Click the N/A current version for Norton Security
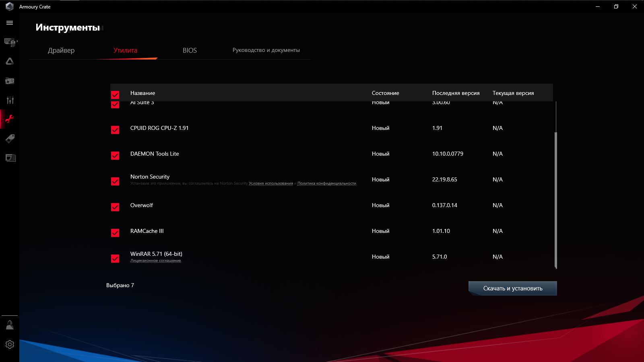 coord(497,179)
